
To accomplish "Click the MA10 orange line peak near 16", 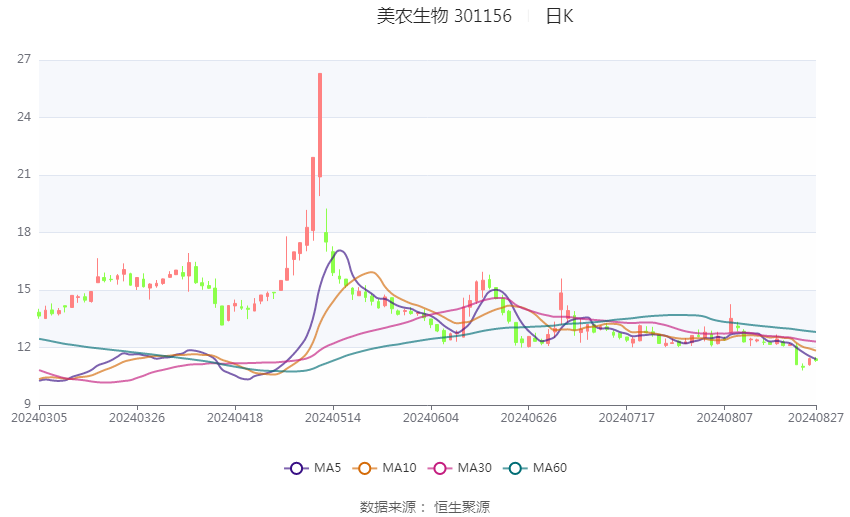I will (371, 272).
